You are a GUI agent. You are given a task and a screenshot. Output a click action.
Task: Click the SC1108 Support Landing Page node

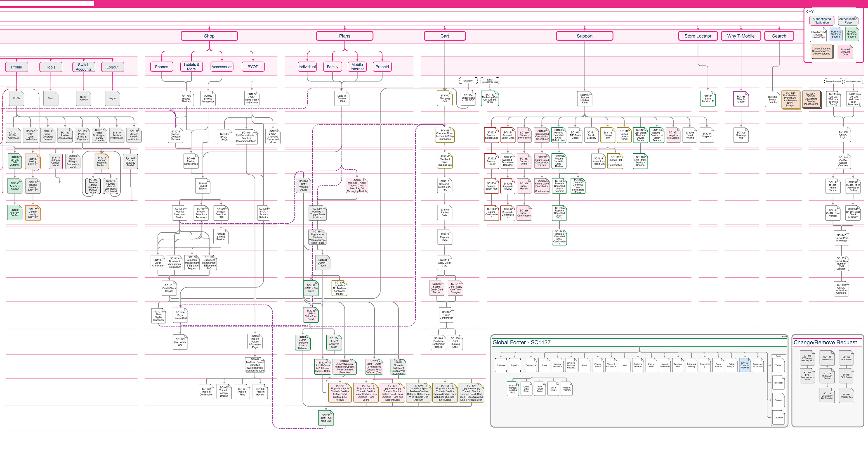tap(585, 98)
